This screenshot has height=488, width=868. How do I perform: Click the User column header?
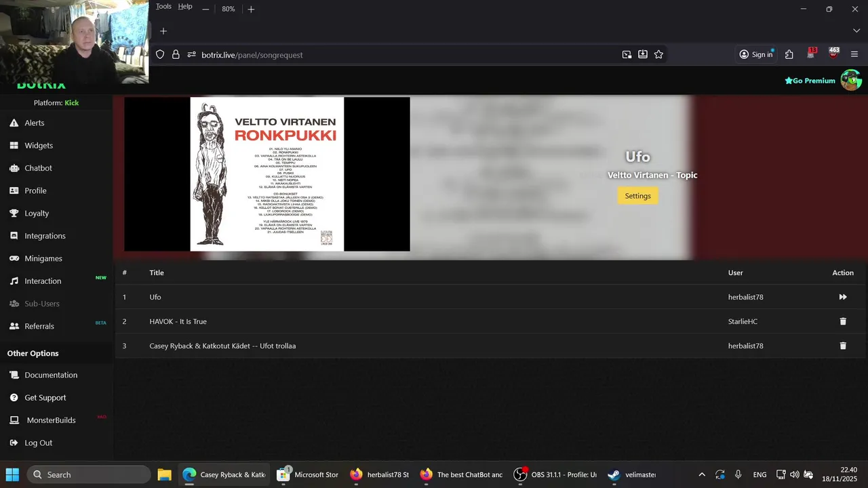(x=735, y=272)
